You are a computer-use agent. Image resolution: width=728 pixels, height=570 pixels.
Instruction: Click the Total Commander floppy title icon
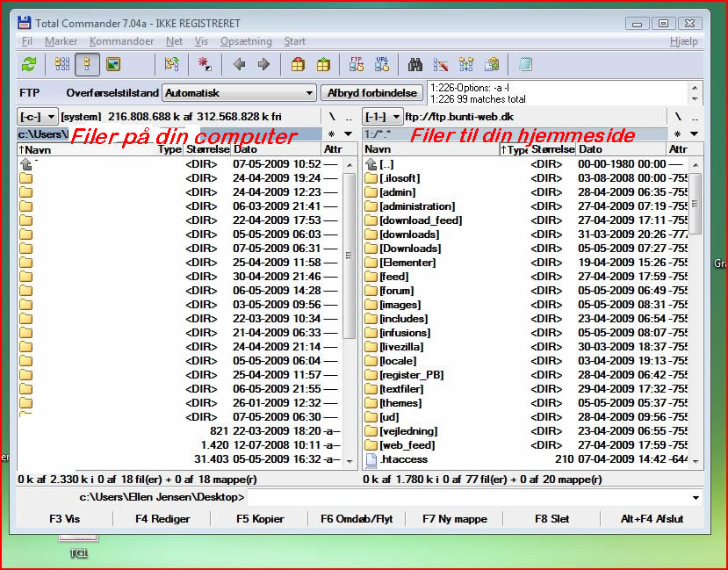pyautogui.click(x=24, y=23)
